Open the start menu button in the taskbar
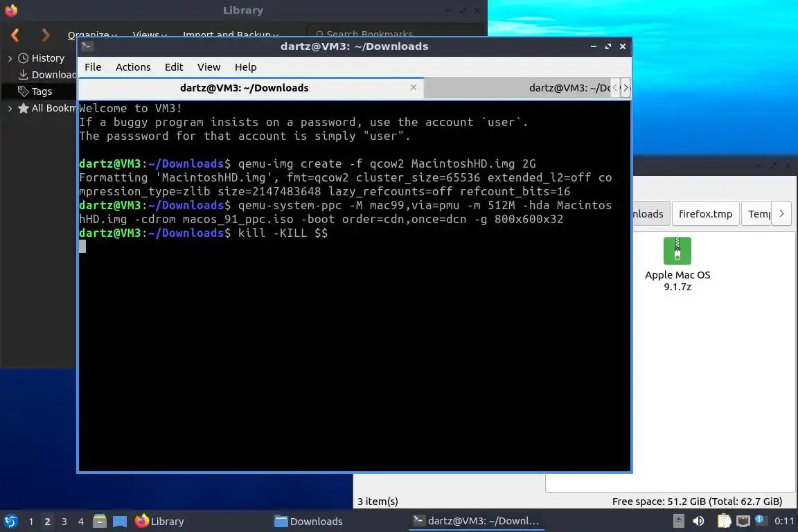Image resolution: width=798 pixels, height=532 pixels. click(x=10, y=522)
